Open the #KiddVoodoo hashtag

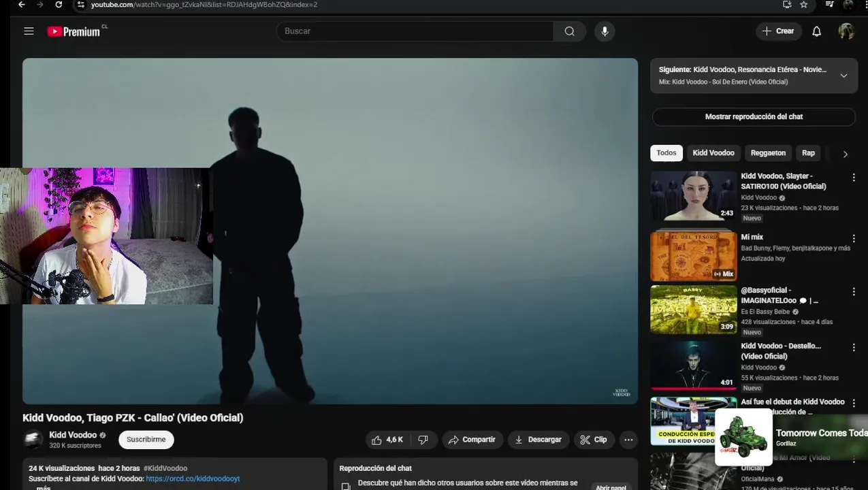pyautogui.click(x=165, y=468)
